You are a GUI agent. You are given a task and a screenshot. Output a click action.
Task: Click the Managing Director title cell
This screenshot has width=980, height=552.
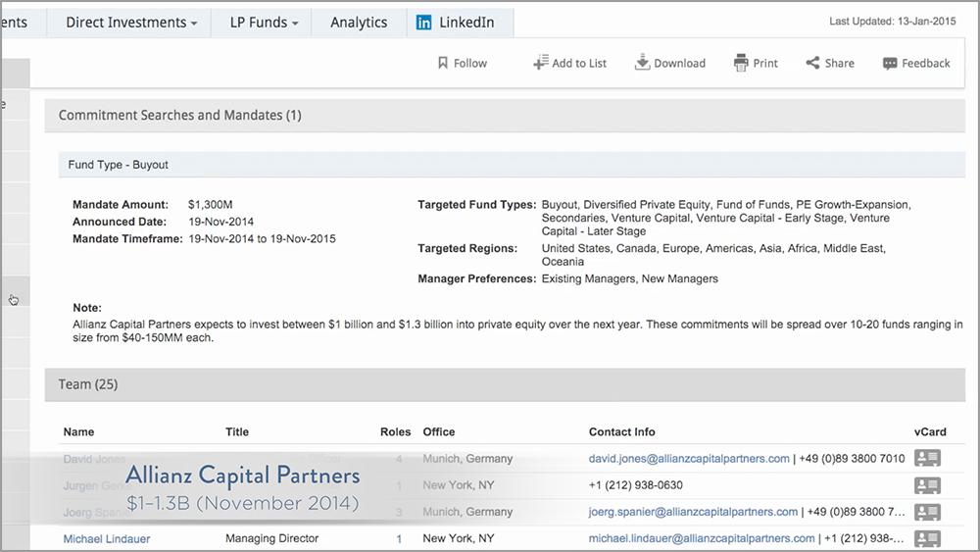(x=271, y=538)
